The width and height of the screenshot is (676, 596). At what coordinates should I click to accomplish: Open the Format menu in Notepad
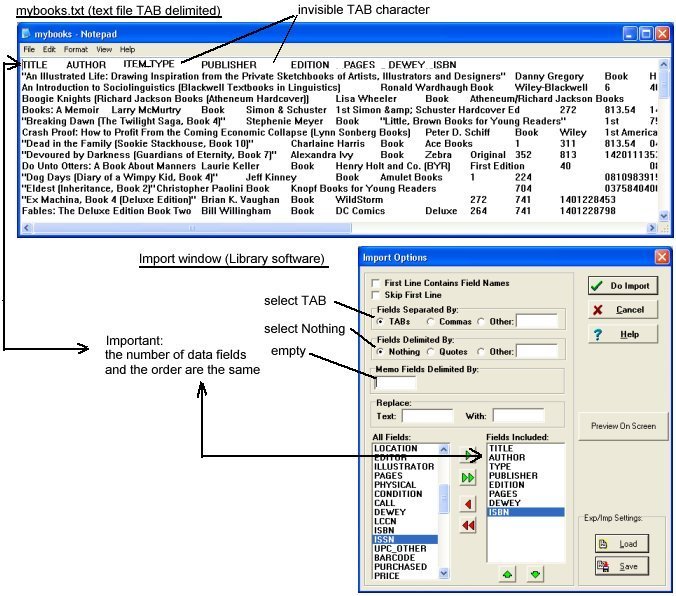[76, 49]
